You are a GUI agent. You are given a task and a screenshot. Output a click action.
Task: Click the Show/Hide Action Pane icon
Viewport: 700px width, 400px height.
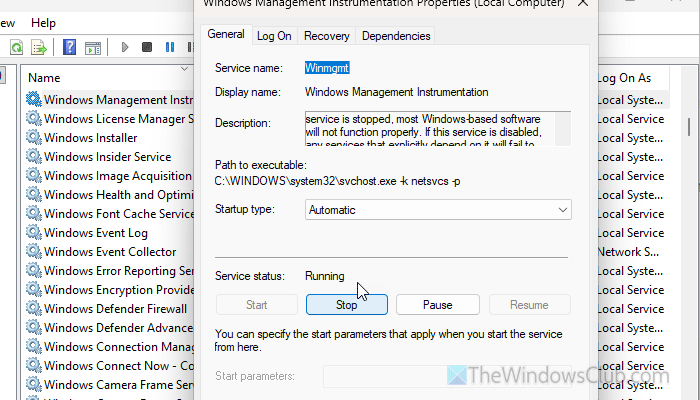pos(93,48)
